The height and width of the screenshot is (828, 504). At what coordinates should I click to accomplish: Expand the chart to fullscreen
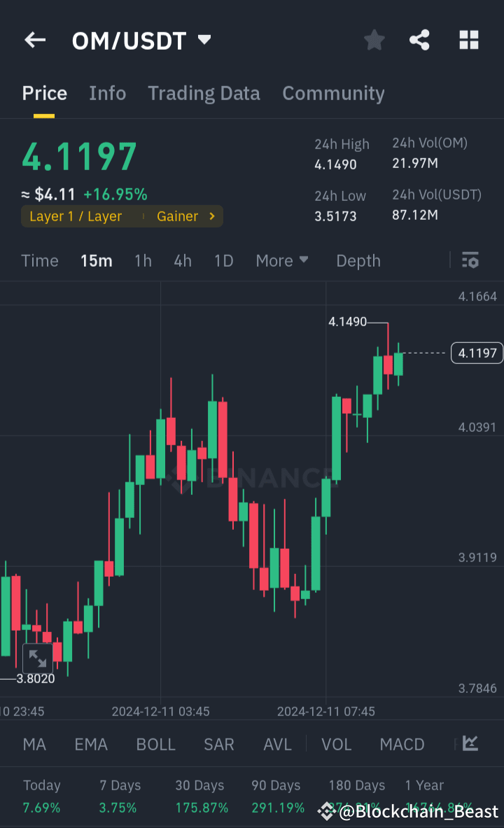[x=37, y=658]
